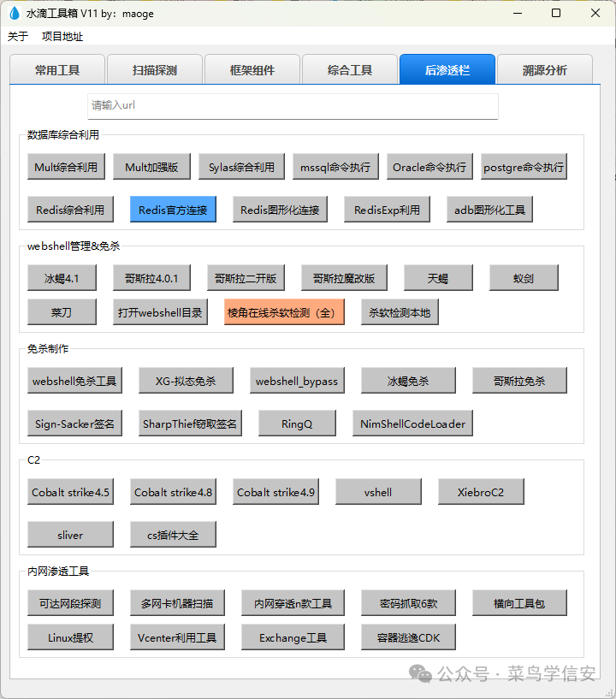This screenshot has height=699, width=616.
Task: Open the 关于 menu
Action: [18, 37]
